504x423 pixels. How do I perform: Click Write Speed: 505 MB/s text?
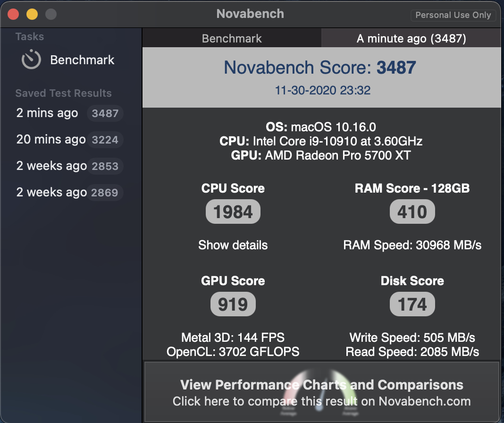pyautogui.click(x=412, y=338)
